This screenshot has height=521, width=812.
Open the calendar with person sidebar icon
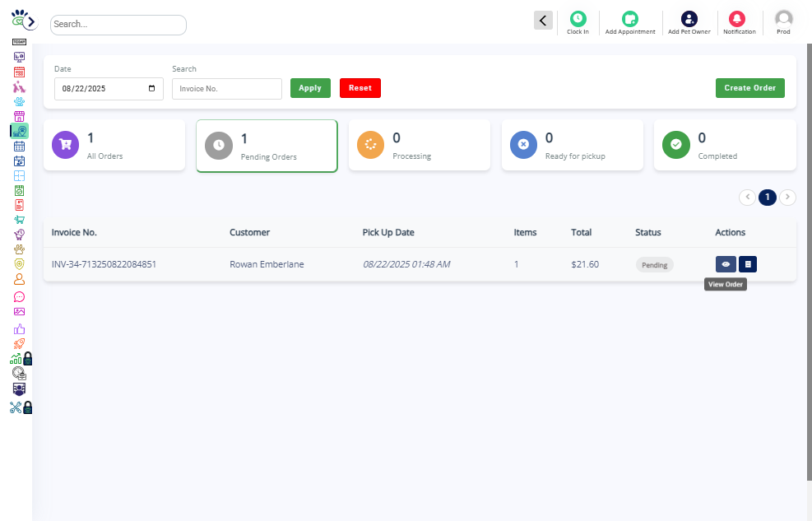point(19,161)
